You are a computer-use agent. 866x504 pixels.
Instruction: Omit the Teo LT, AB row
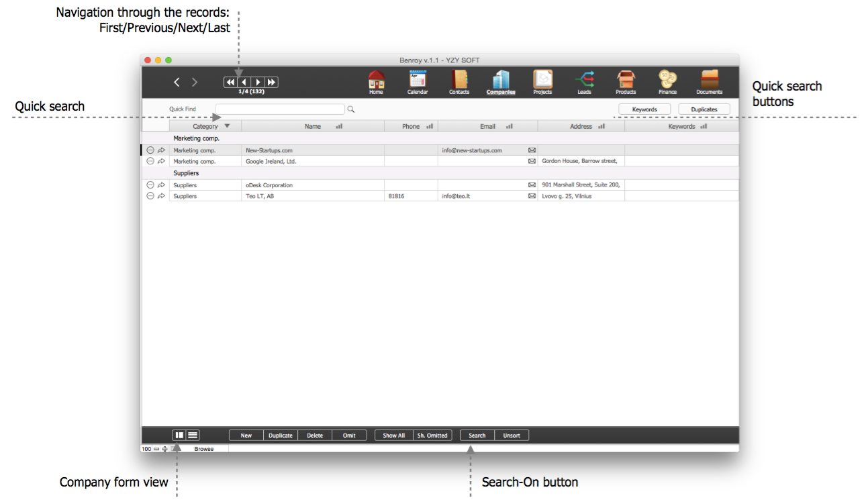pyautogui.click(x=150, y=196)
